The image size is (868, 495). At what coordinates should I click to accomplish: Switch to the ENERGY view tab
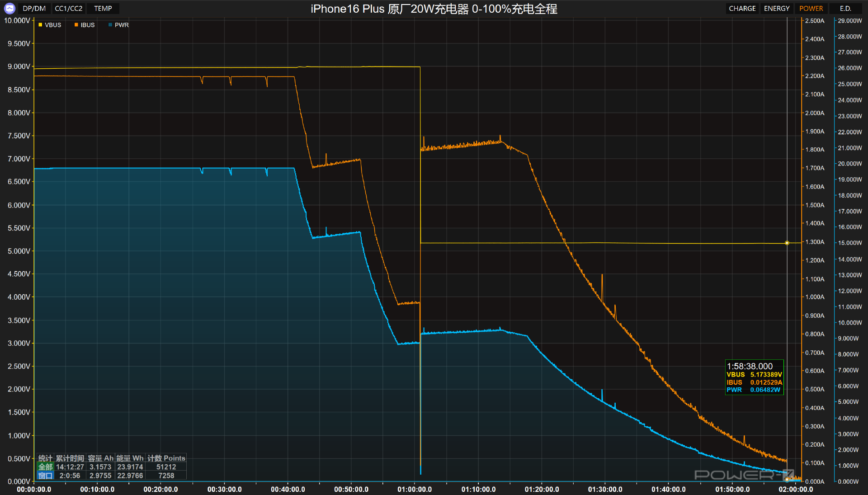tap(777, 9)
